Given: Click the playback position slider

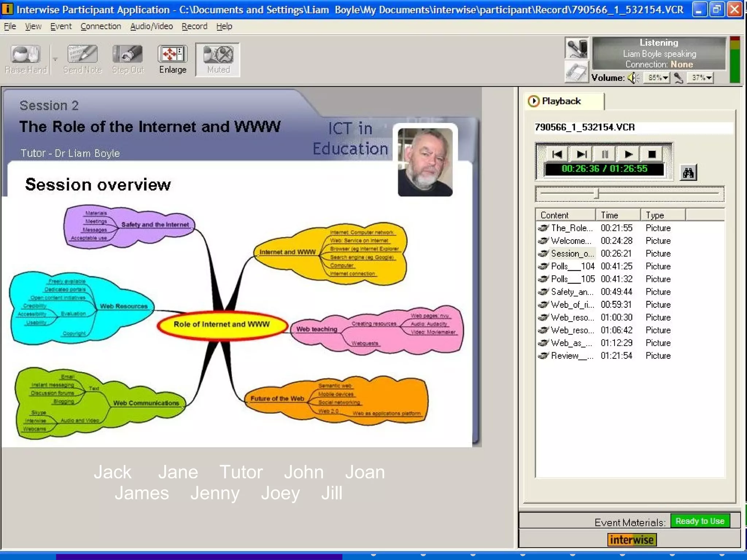Looking at the screenshot, I should coord(596,194).
